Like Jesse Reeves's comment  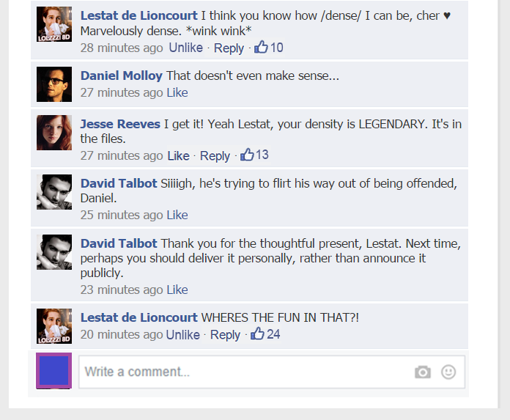point(178,155)
